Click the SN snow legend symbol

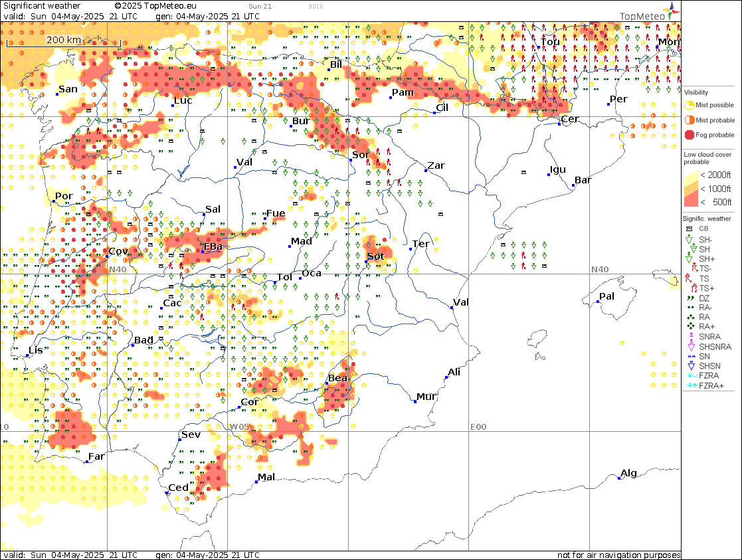pos(692,357)
